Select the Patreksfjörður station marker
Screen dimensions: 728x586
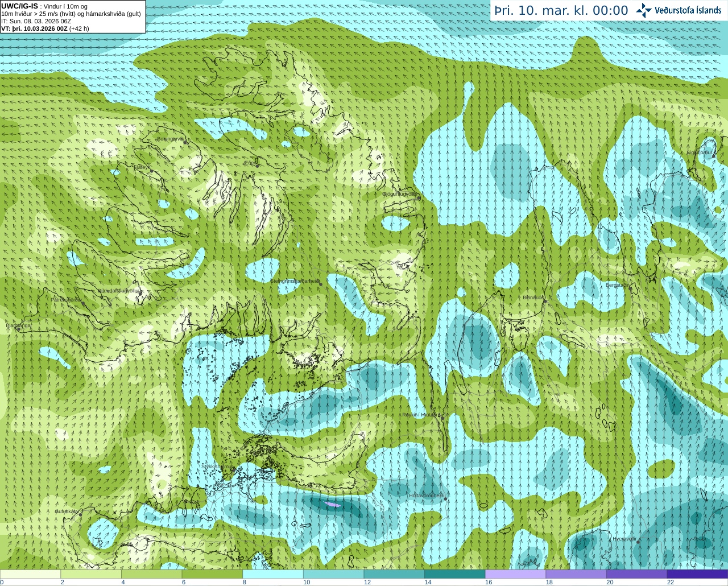(84, 303)
